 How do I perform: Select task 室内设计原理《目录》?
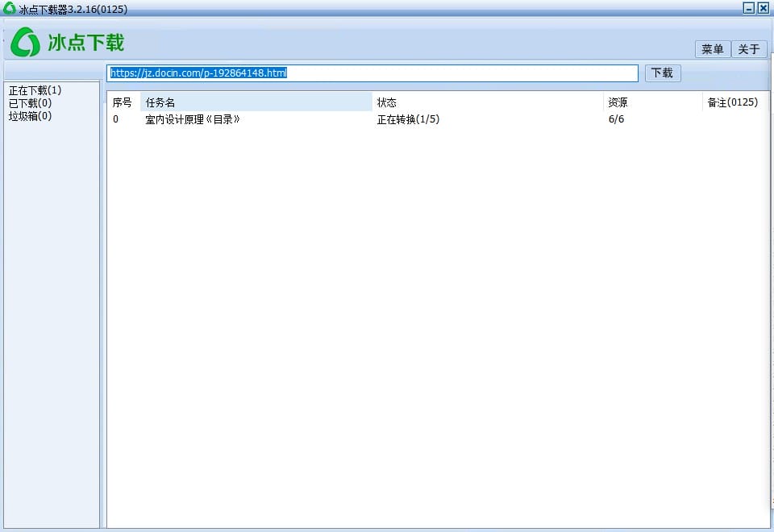[x=193, y=119]
